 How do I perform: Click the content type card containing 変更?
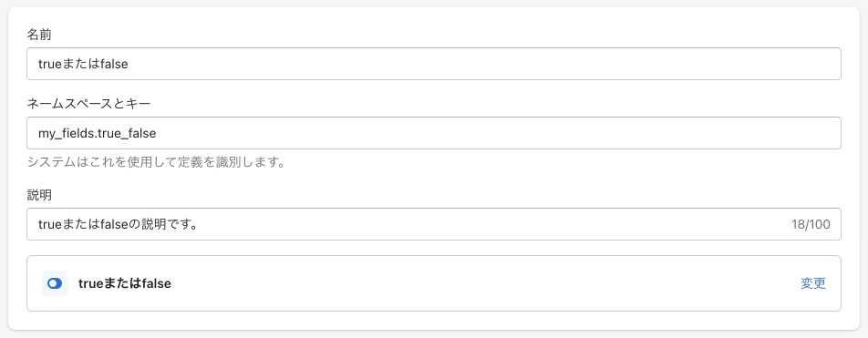[434, 283]
